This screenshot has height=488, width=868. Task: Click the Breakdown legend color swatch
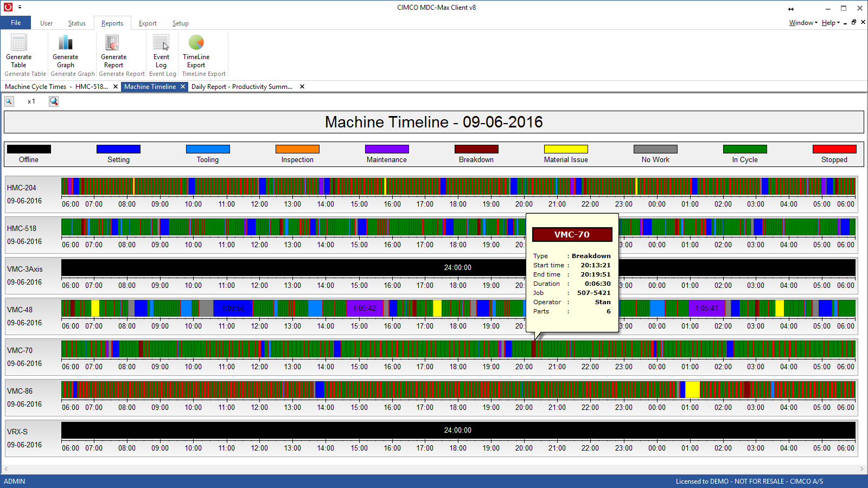(x=476, y=149)
